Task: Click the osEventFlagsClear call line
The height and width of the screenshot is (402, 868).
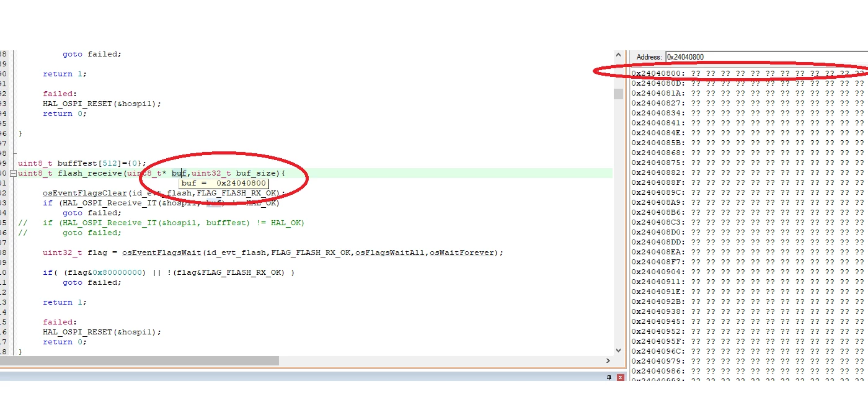Action: tap(164, 193)
